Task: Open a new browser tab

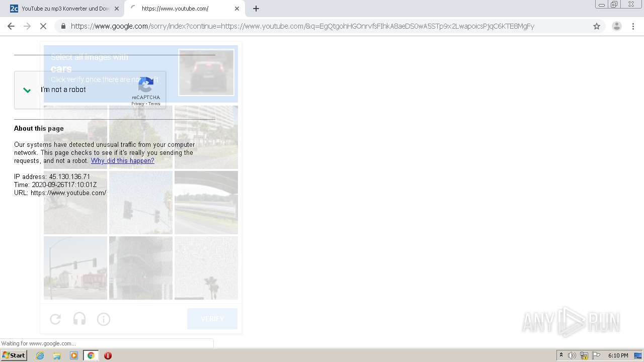Action: click(256, 9)
